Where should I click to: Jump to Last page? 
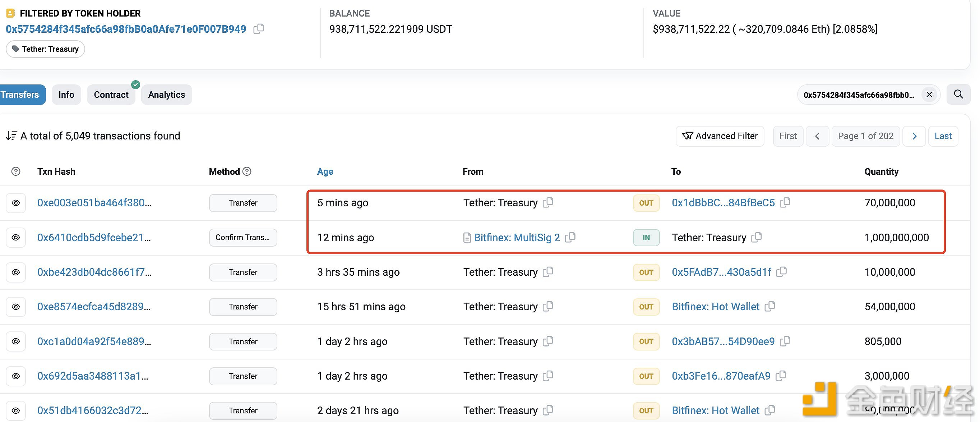[943, 136]
